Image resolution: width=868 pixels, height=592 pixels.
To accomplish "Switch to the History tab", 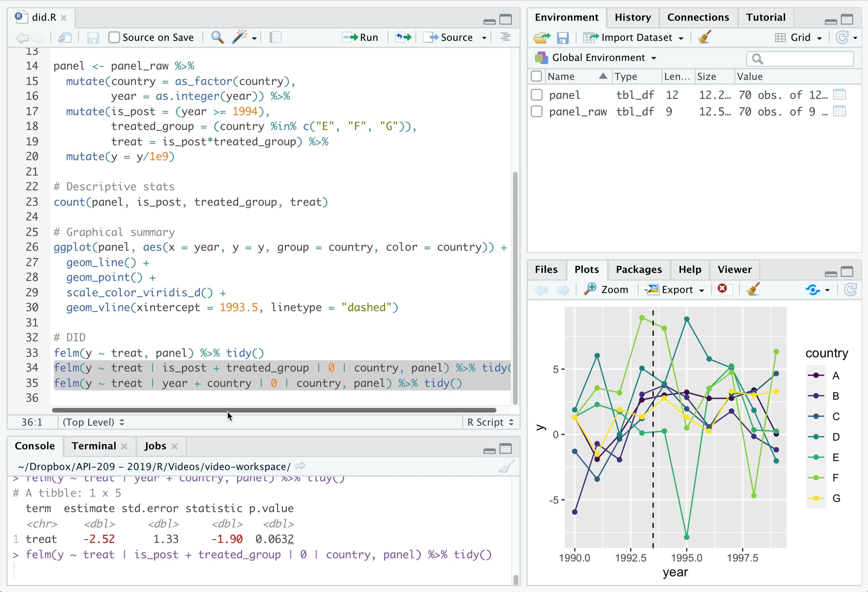I will (632, 18).
